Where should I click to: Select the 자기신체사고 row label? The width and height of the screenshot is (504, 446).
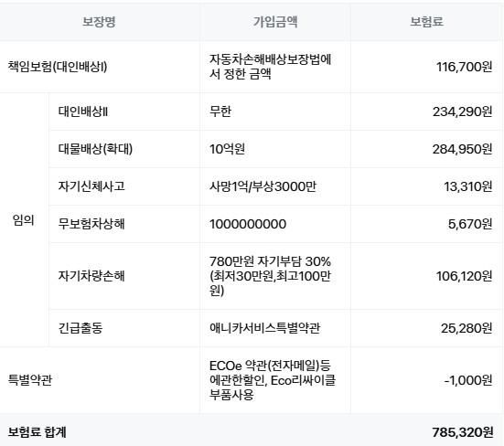click(x=91, y=186)
